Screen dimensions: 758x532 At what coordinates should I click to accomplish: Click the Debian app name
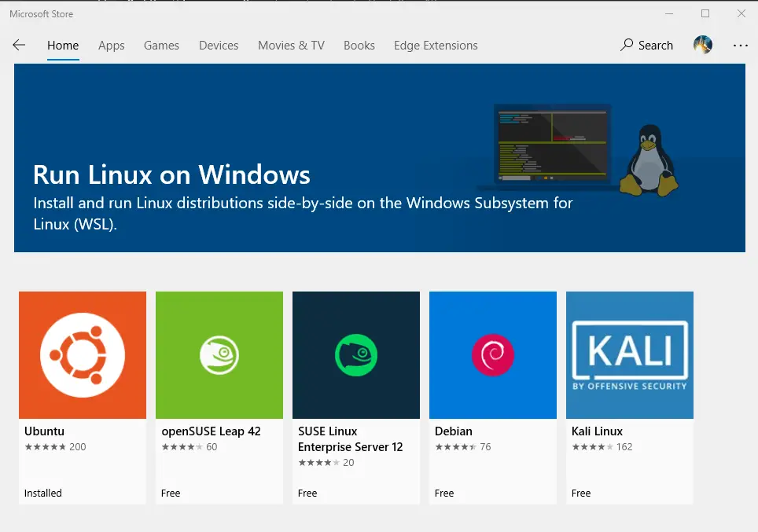pos(454,431)
